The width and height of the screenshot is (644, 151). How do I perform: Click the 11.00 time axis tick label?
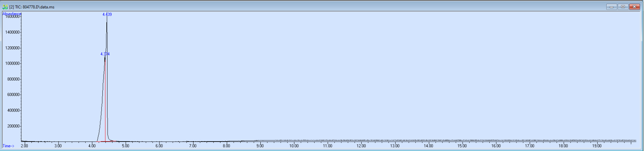point(327,146)
